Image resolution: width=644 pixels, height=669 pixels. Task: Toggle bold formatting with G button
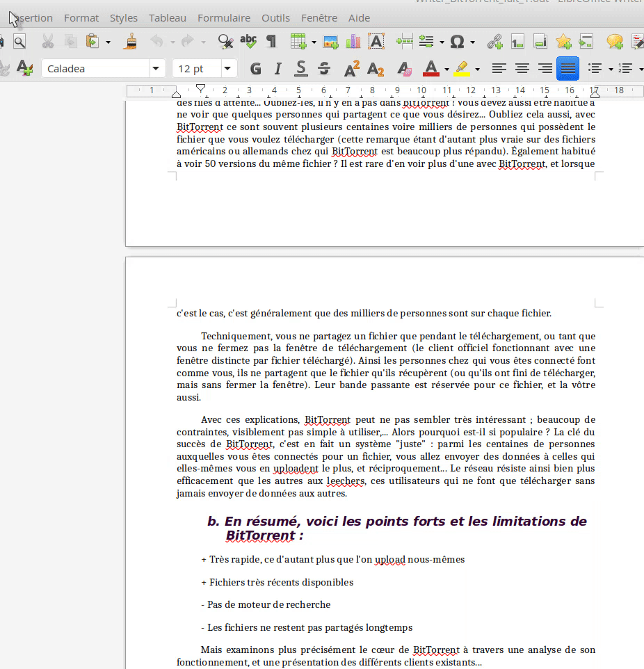click(x=255, y=68)
